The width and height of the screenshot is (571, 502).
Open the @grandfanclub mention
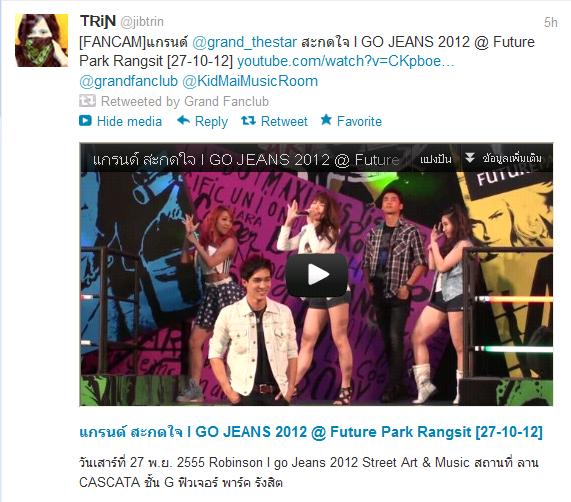tap(128, 81)
